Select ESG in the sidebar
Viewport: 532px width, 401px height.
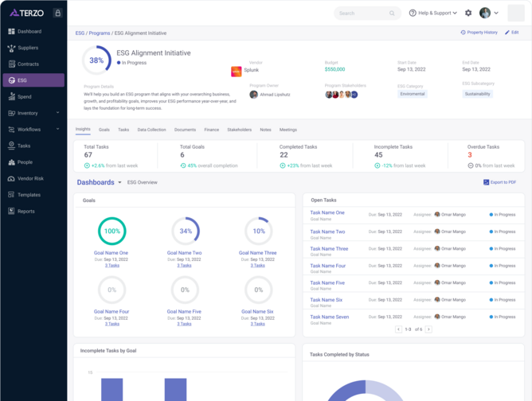[33, 80]
